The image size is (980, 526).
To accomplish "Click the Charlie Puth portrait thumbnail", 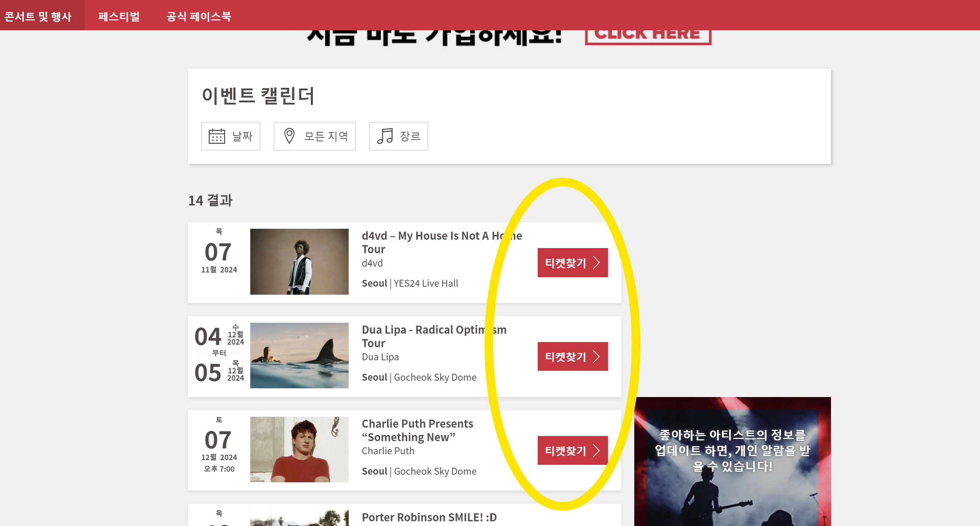I will point(299,450).
